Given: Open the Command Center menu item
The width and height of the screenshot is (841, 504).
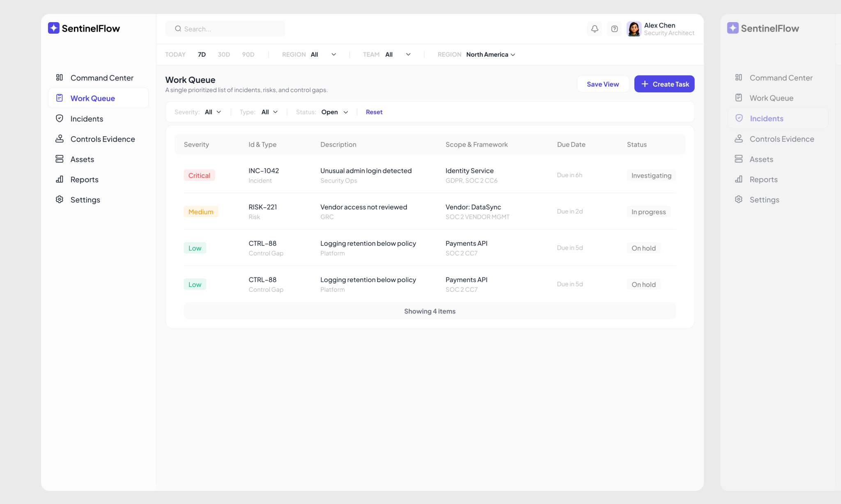Looking at the screenshot, I should [x=101, y=78].
